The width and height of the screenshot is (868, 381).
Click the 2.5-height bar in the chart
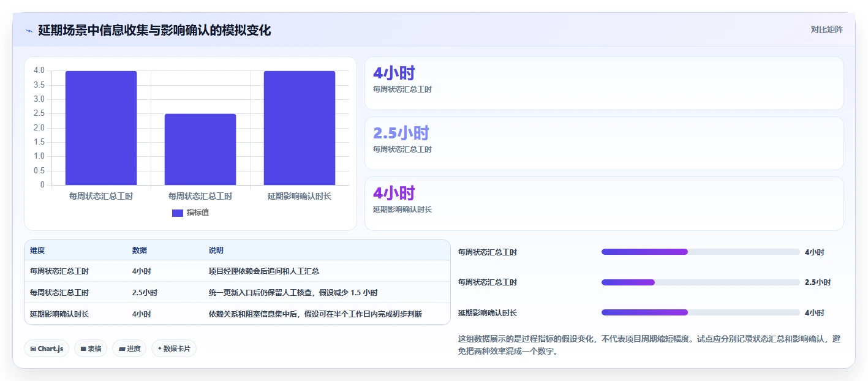tap(200, 149)
